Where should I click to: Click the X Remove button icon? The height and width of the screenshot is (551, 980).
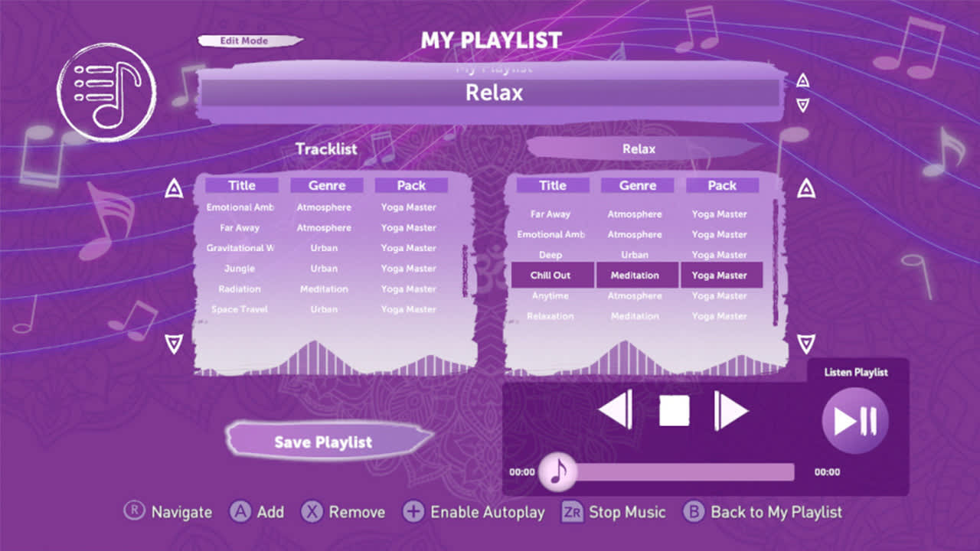(312, 512)
